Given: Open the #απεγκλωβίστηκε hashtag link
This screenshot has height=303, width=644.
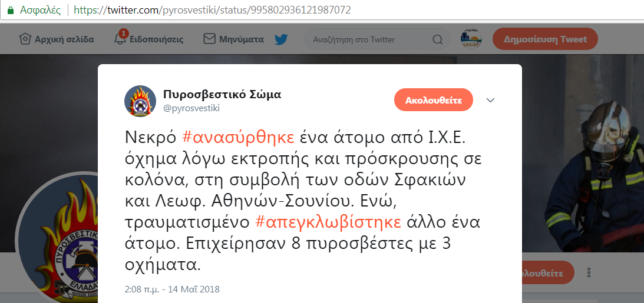Looking at the screenshot, I should tap(328, 222).
